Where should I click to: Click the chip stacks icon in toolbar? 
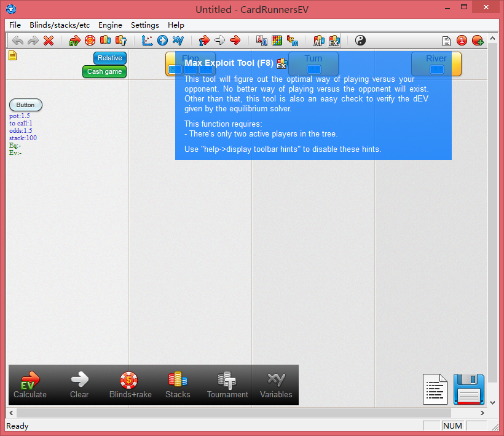pos(106,40)
